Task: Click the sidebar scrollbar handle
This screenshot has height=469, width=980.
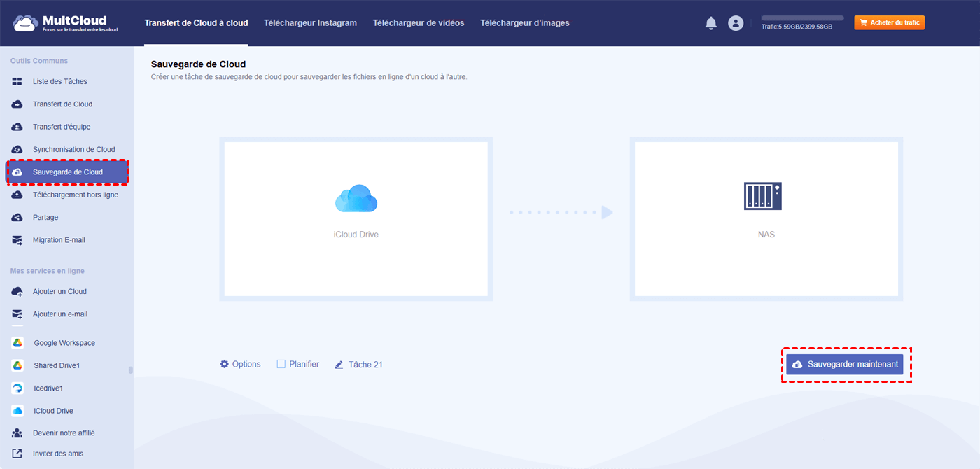Action: [131, 370]
